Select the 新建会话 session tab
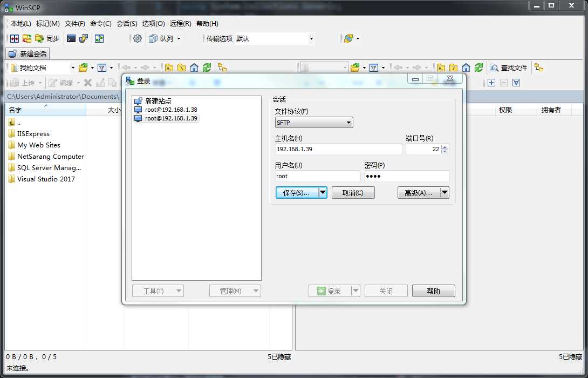The image size is (588, 378). (x=28, y=53)
